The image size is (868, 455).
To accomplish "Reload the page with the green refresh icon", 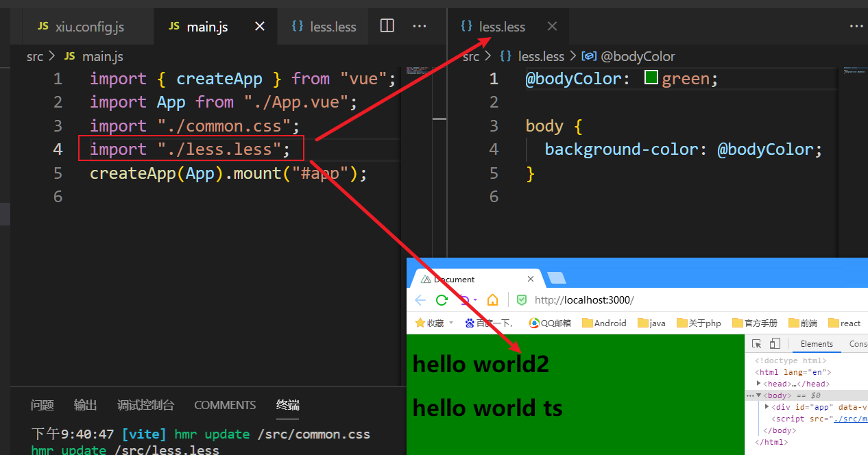I will [x=442, y=300].
